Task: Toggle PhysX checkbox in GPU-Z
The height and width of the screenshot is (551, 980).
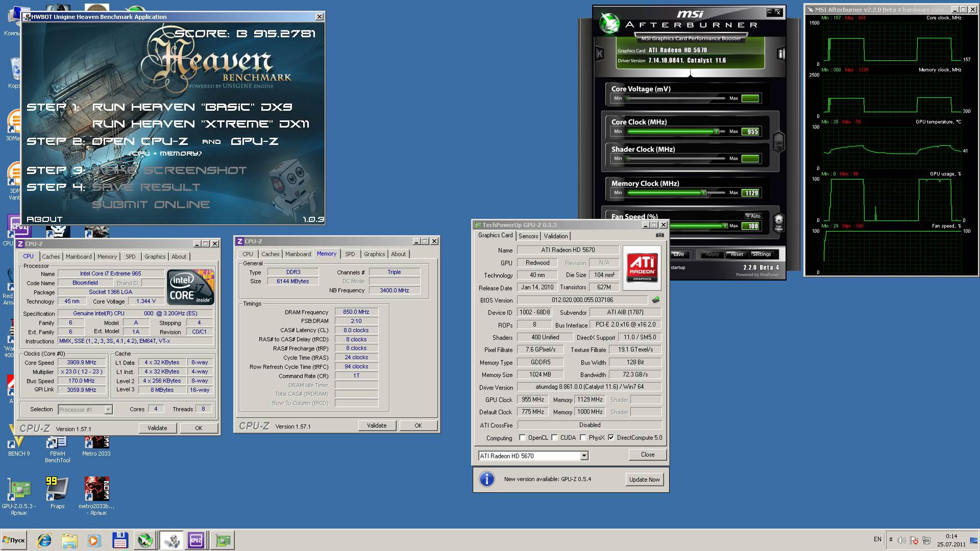Action: tap(583, 437)
